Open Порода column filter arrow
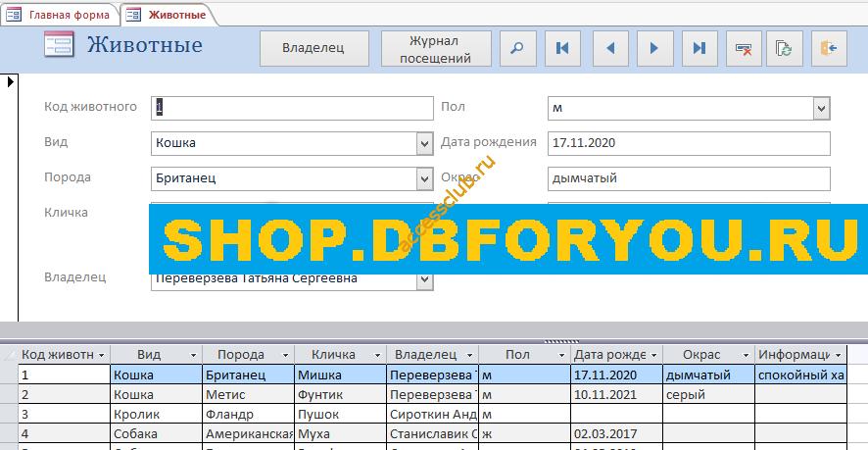This screenshot has height=450, width=868. point(286,355)
